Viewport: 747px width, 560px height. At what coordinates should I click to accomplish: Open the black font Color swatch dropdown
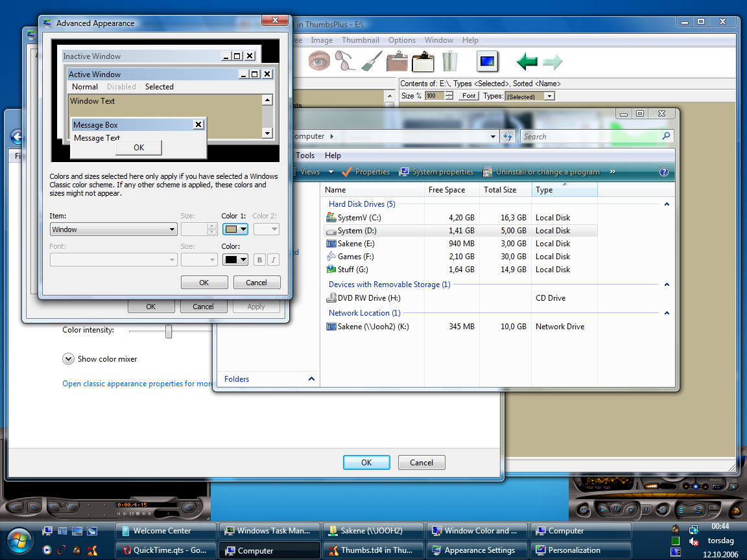click(235, 259)
